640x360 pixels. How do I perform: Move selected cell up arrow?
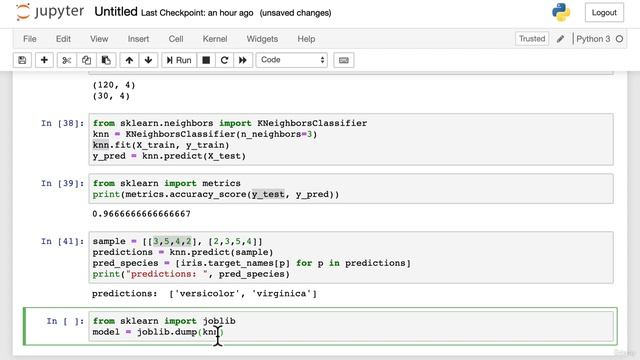pyautogui.click(x=129, y=60)
